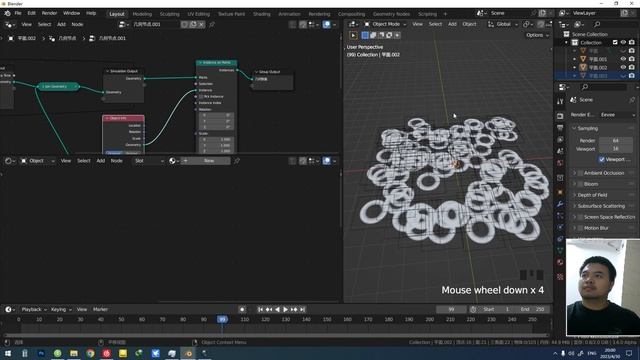Open the Object Data green triangle tab

point(560,250)
